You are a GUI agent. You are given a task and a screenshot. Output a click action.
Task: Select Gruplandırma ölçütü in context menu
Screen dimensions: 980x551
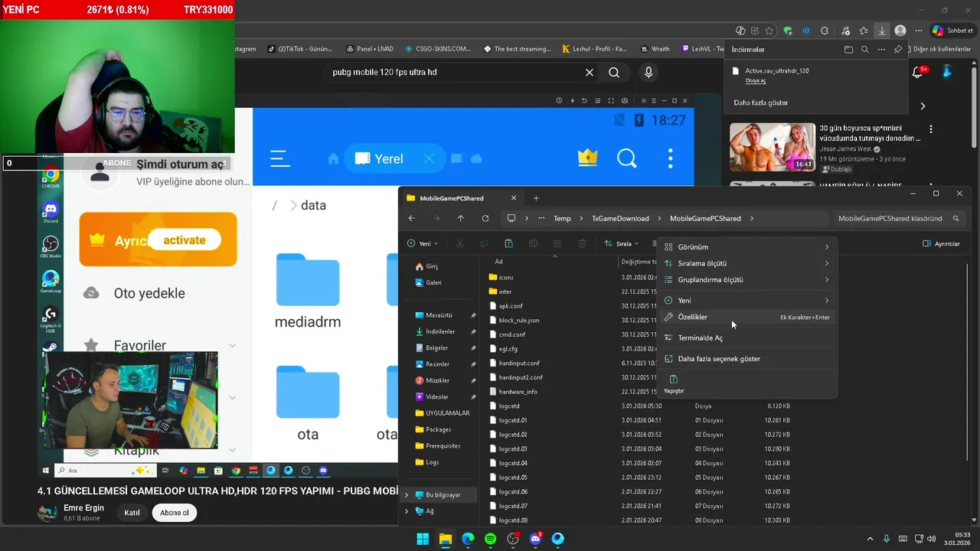pos(747,279)
